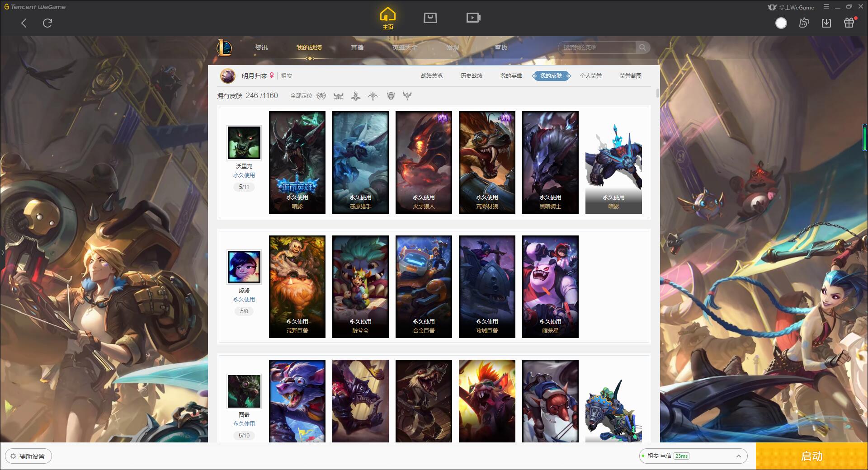Select the 我的皮肤 sub-tab
Viewport: 868px width, 470px height.
coord(551,76)
